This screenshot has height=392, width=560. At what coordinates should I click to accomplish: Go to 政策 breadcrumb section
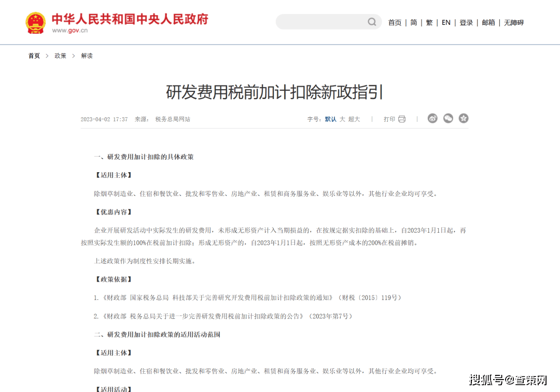click(x=61, y=56)
